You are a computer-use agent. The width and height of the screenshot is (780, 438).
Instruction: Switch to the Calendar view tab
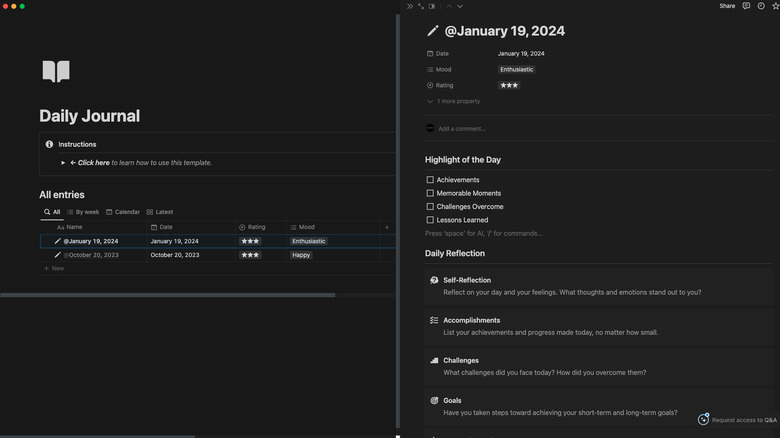pos(123,212)
